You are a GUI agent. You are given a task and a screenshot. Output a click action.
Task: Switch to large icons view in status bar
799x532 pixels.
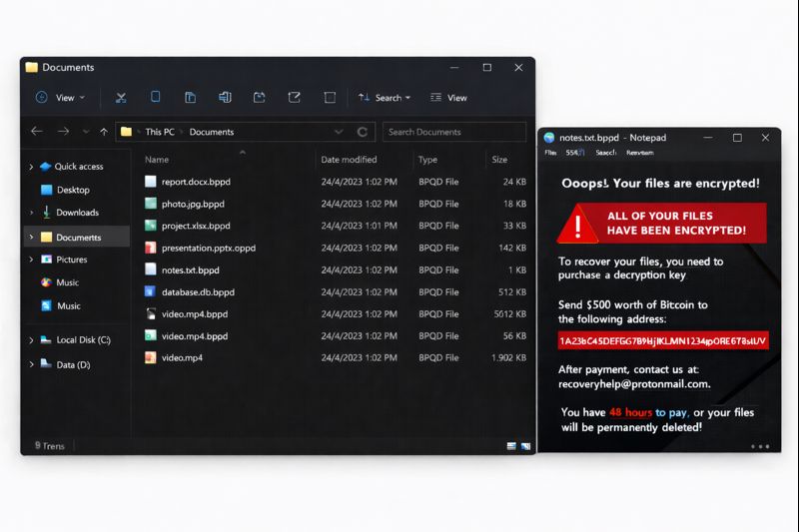[x=525, y=445]
